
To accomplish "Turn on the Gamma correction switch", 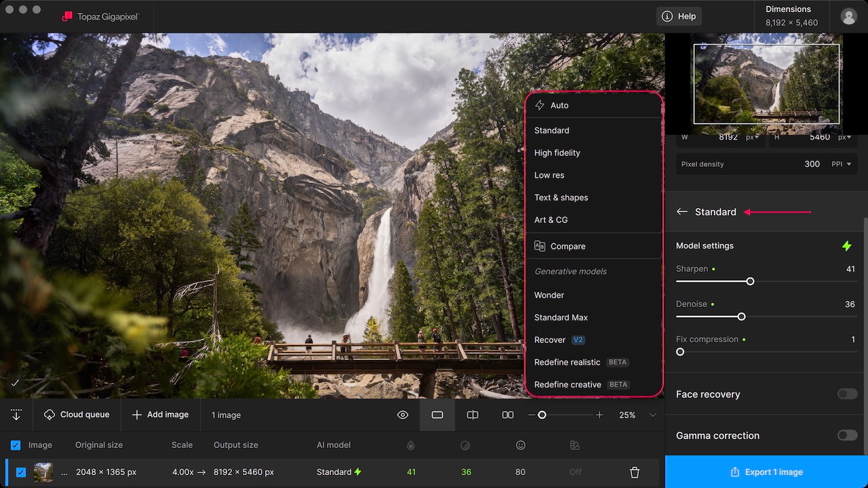I will (x=847, y=435).
